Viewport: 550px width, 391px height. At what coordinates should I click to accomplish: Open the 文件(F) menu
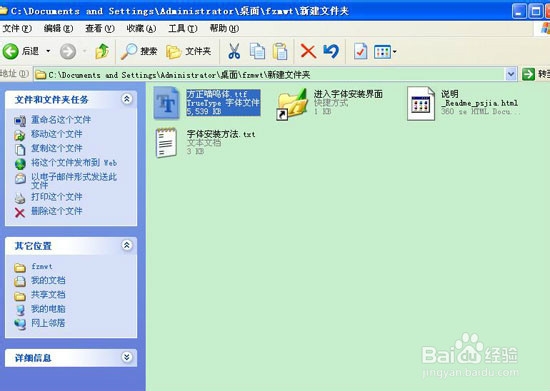pyautogui.click(x=17, y=28)
